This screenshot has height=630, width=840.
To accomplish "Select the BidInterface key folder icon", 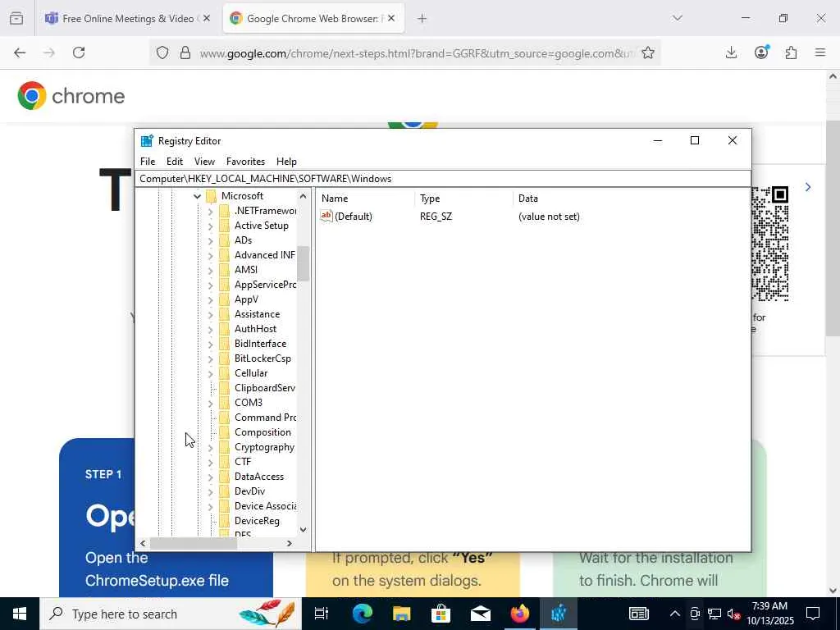I will coord(225,344).
